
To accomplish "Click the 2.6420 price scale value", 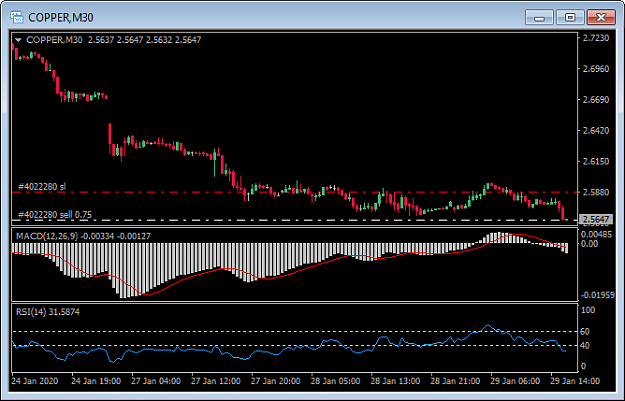I will (596, 131).
